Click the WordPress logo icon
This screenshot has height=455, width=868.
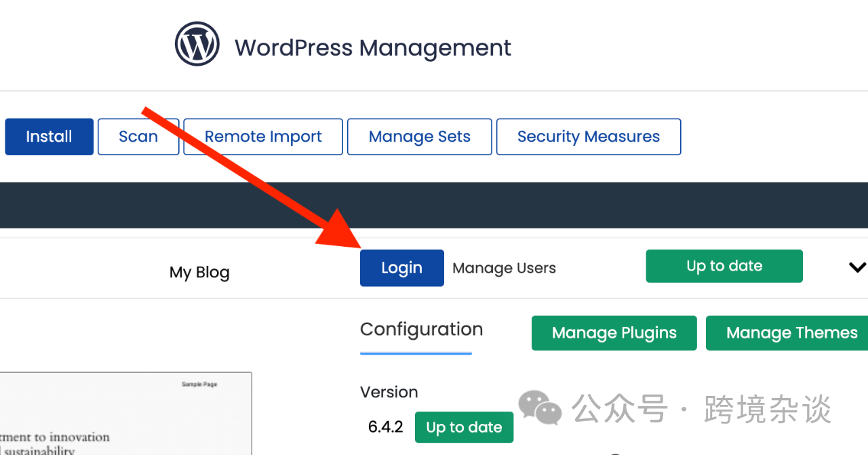[x=197, y=44]
